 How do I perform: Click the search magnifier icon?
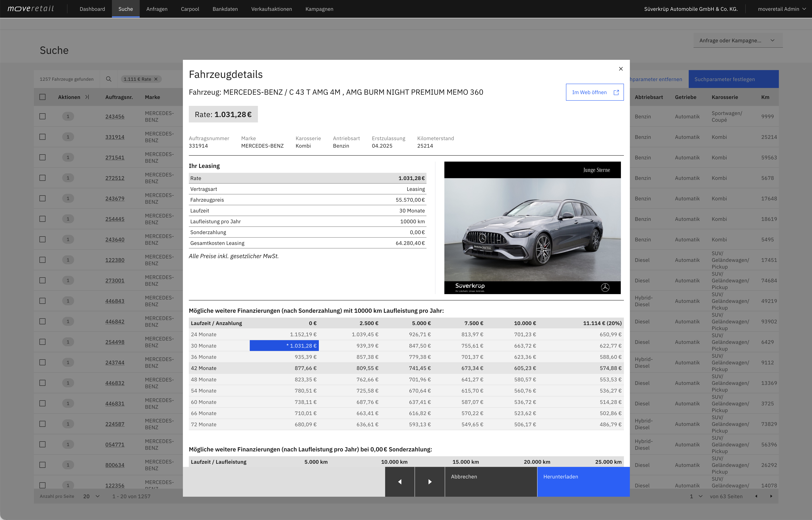pyautogui.click(x=109, y=79)
